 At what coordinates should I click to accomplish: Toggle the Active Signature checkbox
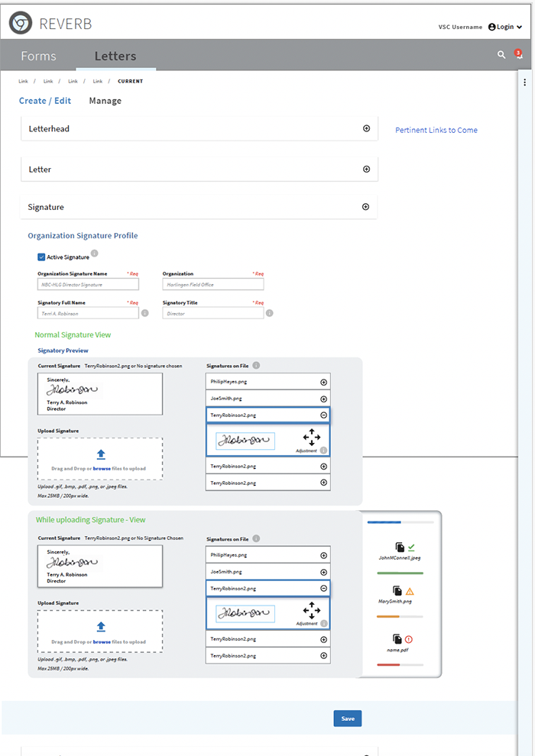tap(41, 257)
